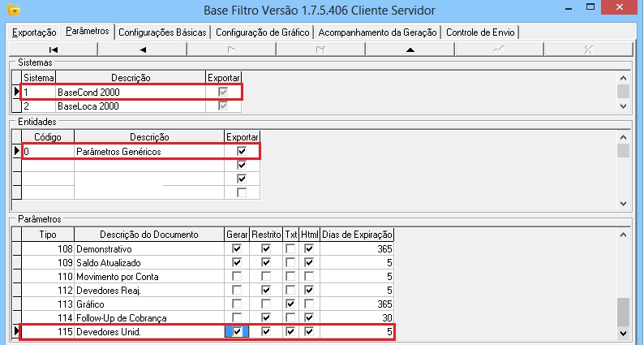The width and height of the screenshot is (644, 345).
Task: Click the post changes checkmark button
Action: click(x=499, y=49)
